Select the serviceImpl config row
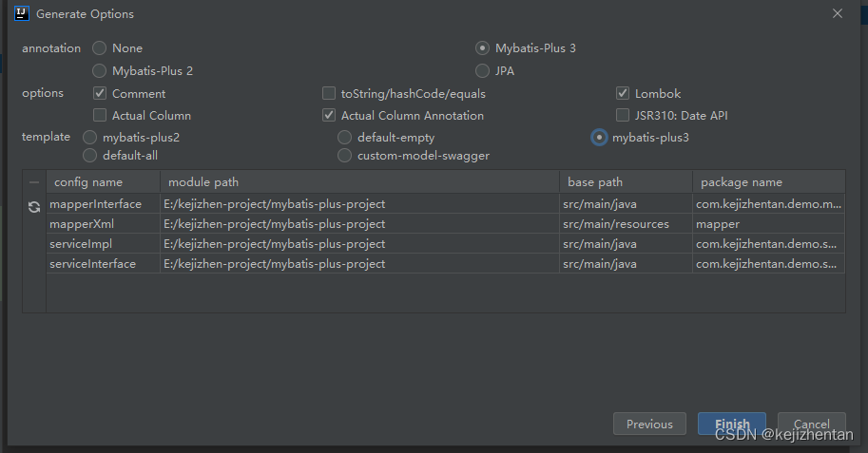This screenshot has width=868, height=453. (446, 243)
